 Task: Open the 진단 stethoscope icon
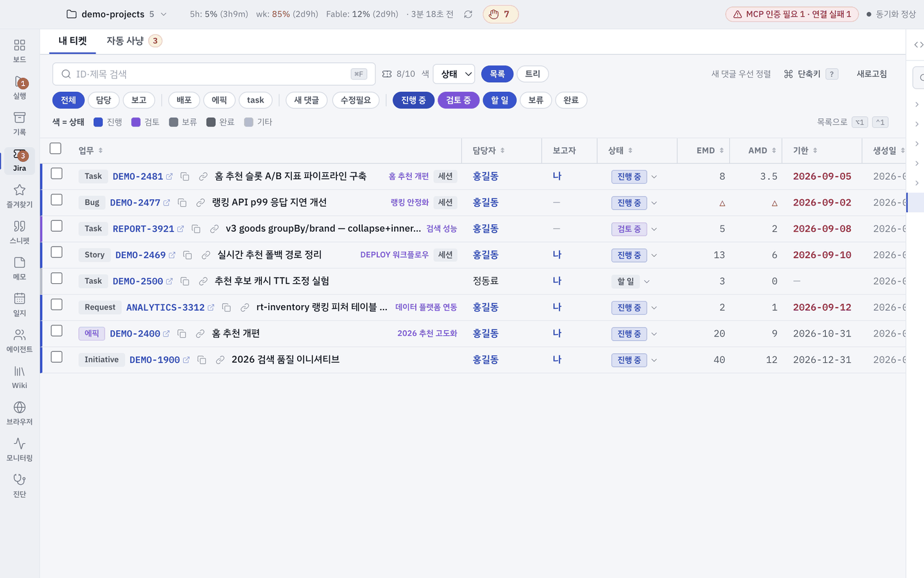pyautogui.click(x=19, y=480)
